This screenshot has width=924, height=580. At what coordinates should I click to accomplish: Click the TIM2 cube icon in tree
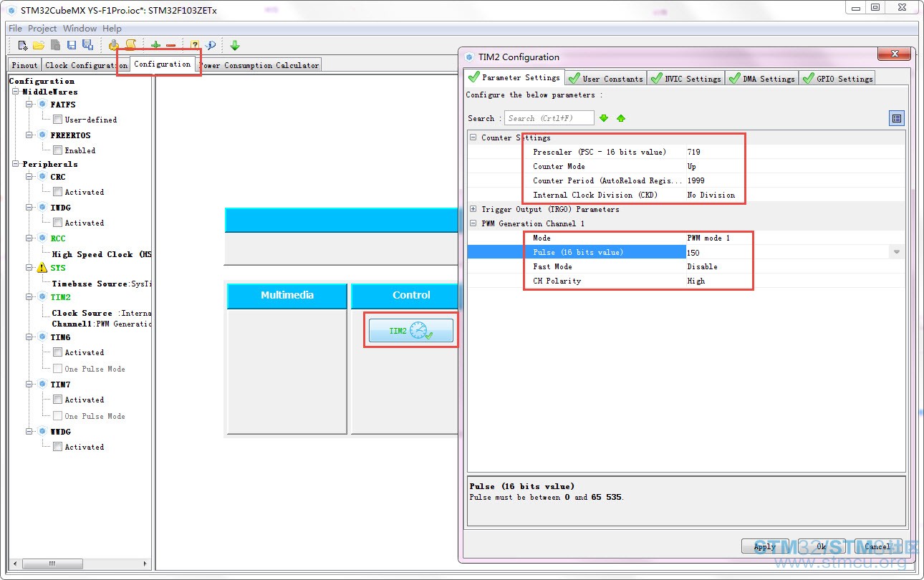42,297
